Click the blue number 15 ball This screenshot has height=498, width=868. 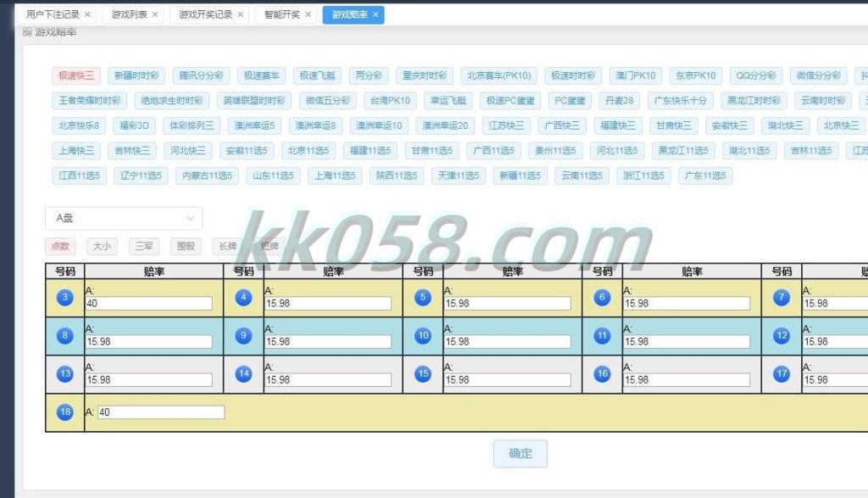(x=423, y=374)
